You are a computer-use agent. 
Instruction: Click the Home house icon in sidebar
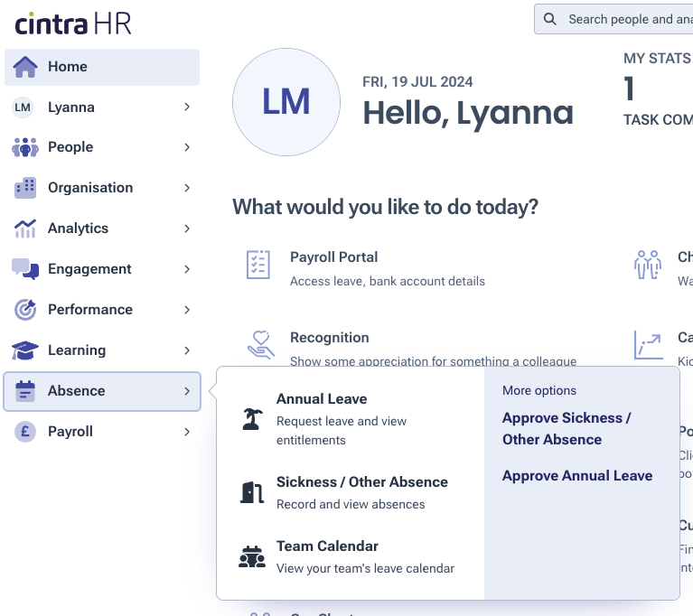pos(25,67)
